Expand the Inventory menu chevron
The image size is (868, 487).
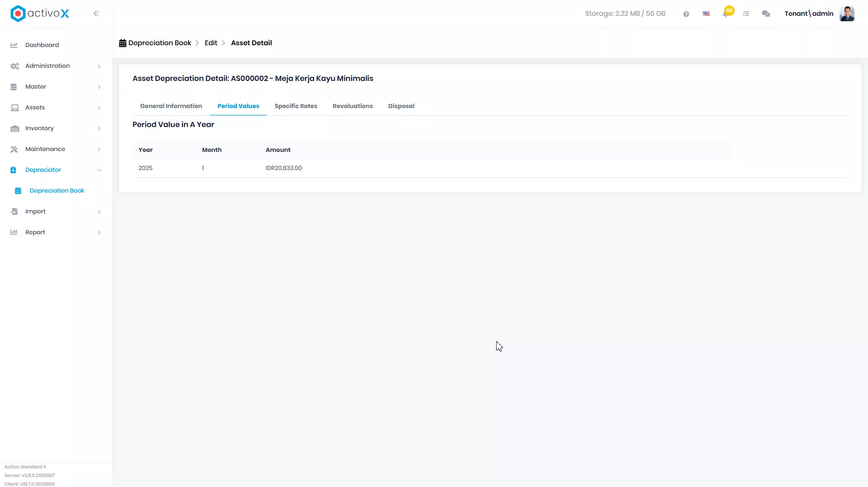[x=99, y=129]
